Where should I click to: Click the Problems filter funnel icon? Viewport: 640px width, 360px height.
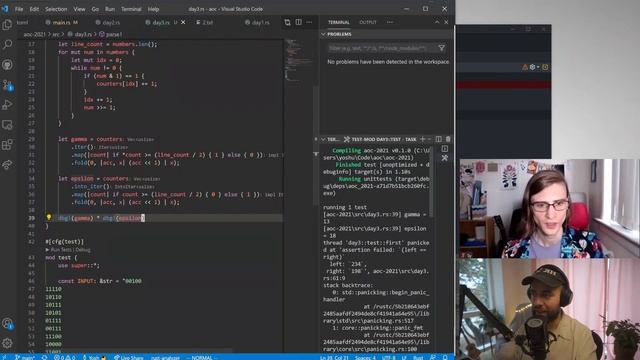pyautogui.click(x=442, y=48)
